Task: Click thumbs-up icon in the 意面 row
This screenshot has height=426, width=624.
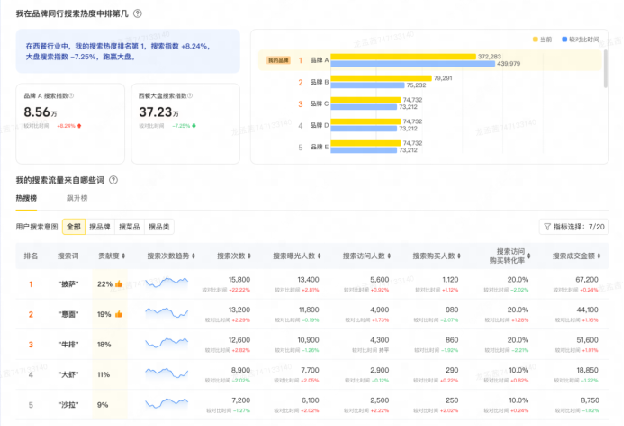Action: pyautogui.click(x=118, y=314)
